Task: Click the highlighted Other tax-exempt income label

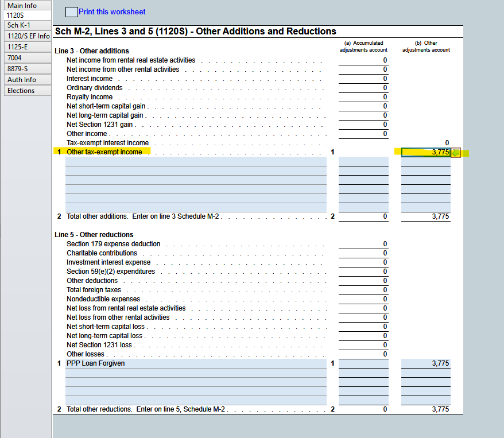Action: coord(104,152)
